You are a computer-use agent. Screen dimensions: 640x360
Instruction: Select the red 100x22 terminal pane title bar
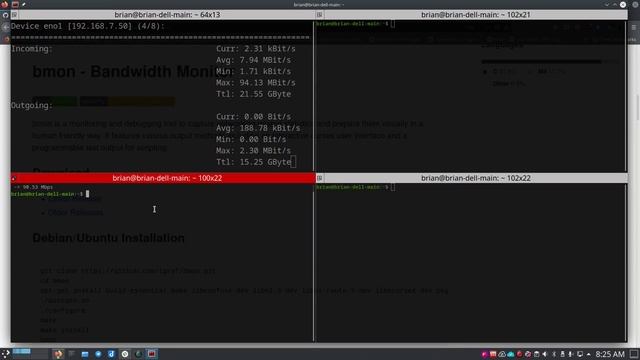click(x=162, y=178)
